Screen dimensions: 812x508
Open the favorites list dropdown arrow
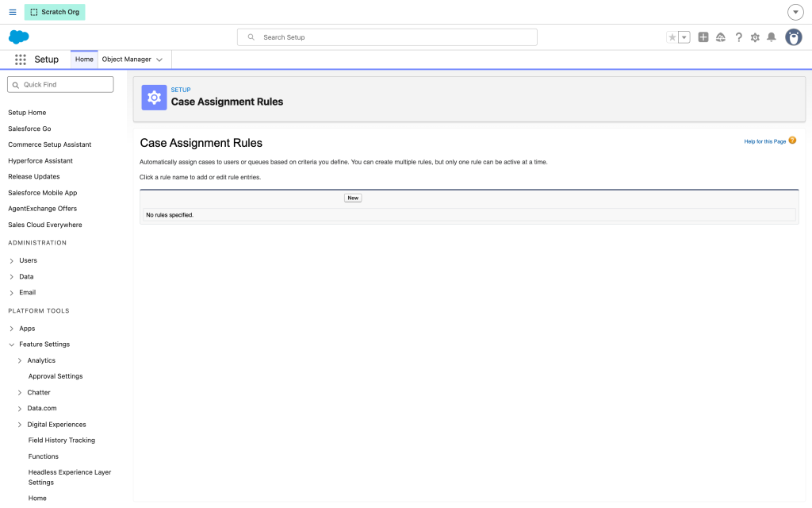click(x=684, y=37)
